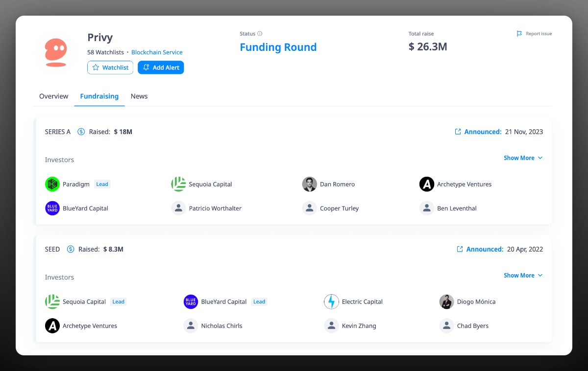Select the Fundraising tab
Viewport: 588px width, 371px height.
coord(99,96)
